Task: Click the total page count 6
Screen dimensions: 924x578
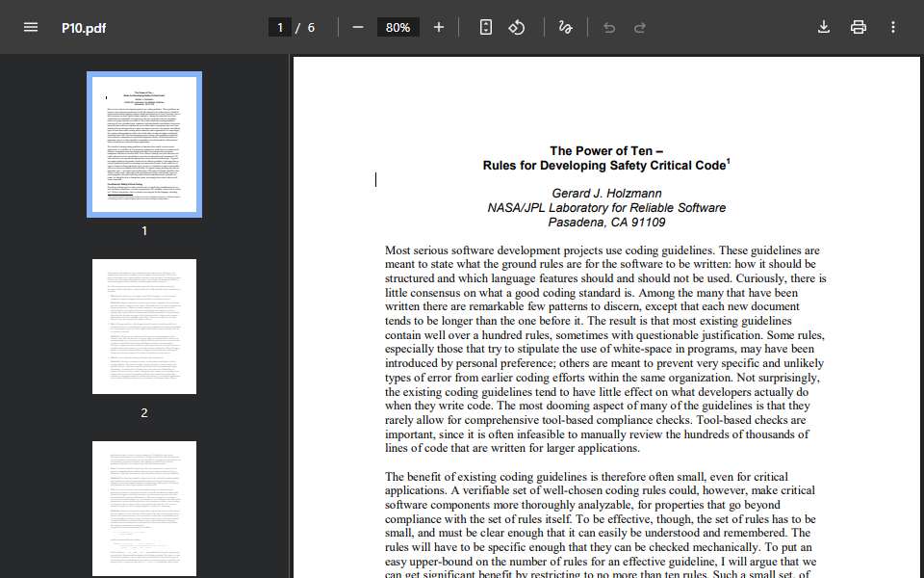Action: coord(311,28)
